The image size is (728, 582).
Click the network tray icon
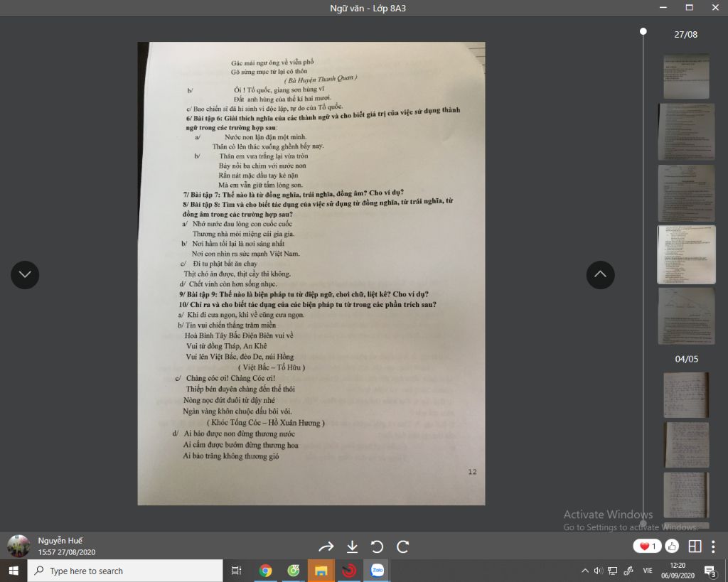(x=613, y=571)
